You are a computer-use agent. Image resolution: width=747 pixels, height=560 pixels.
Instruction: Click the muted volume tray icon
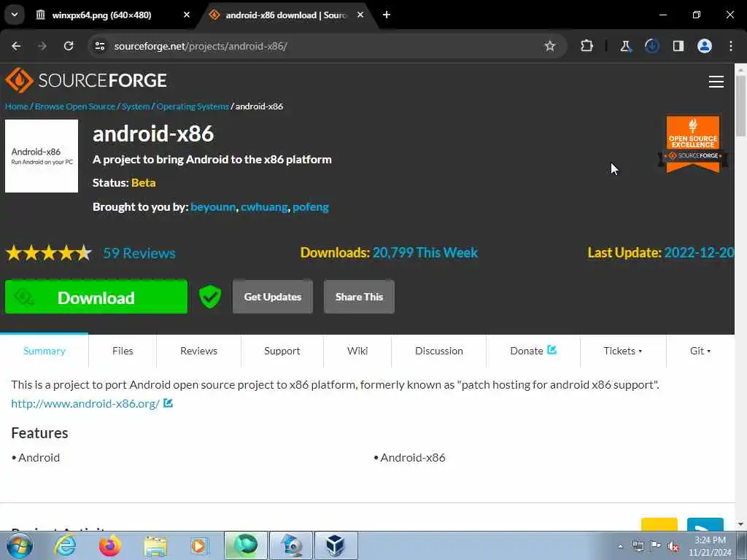point(673,546)
